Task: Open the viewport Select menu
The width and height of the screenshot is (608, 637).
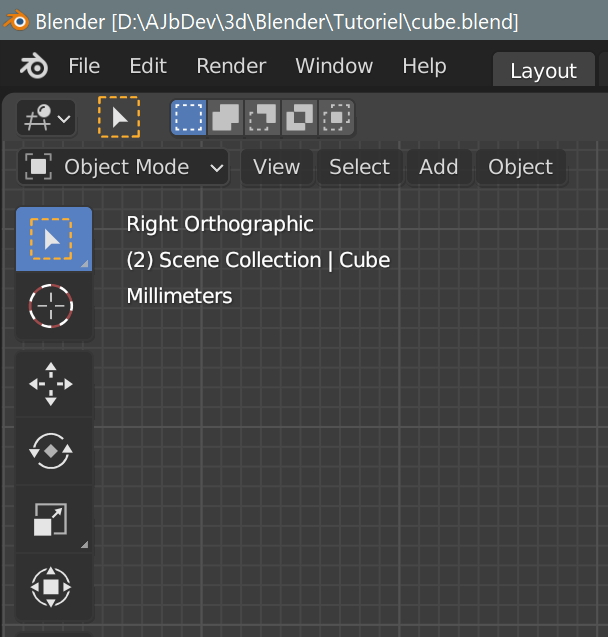Action: click(x=359, y=167)
